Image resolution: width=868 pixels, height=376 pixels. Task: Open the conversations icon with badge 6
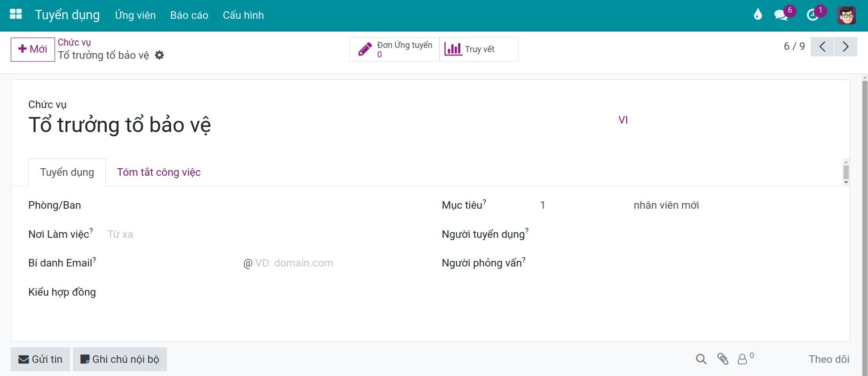[782, 15]
